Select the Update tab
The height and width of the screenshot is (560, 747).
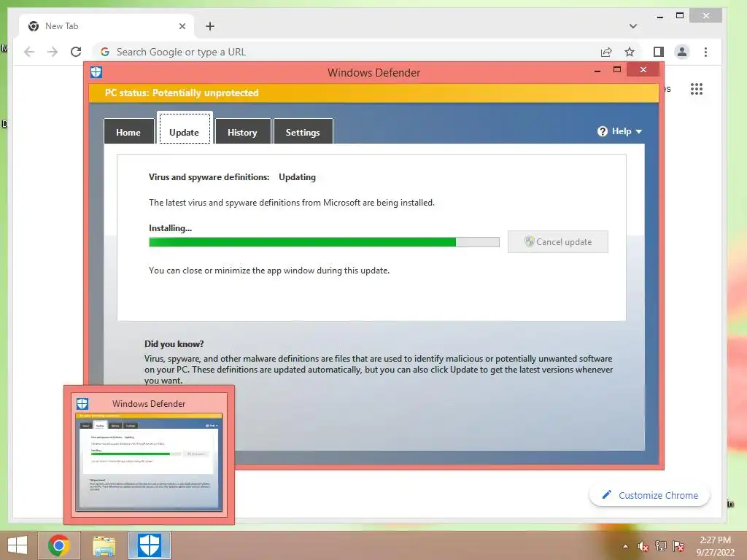[185, 128]
